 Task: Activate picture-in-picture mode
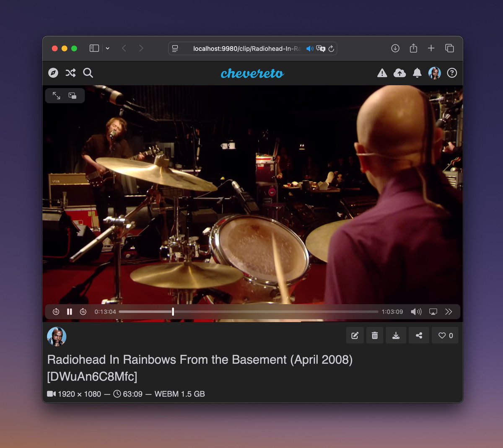pyautogui.click(x=73, y=96)
